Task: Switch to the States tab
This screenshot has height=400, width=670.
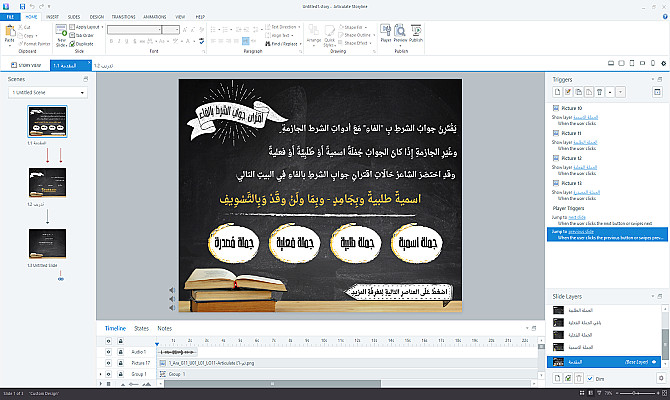Action: (x=141, y=328)
